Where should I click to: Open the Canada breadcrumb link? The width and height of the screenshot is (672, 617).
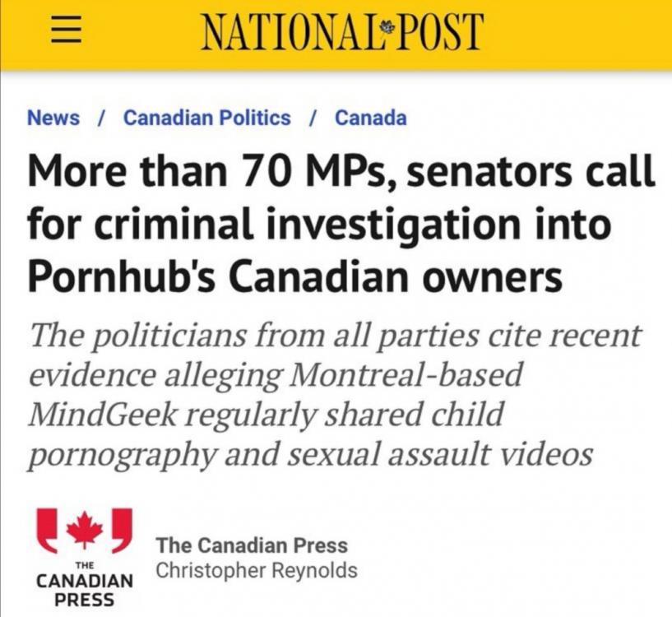[371, 118]
